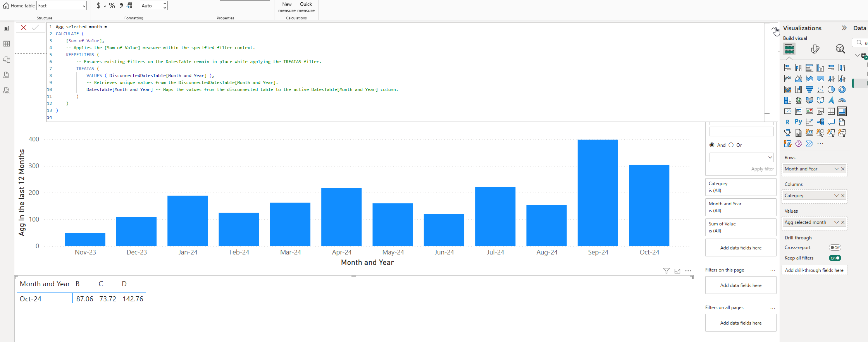The image size is (868, 342).
Task: Apply percentage format
Action: point(112,5)
